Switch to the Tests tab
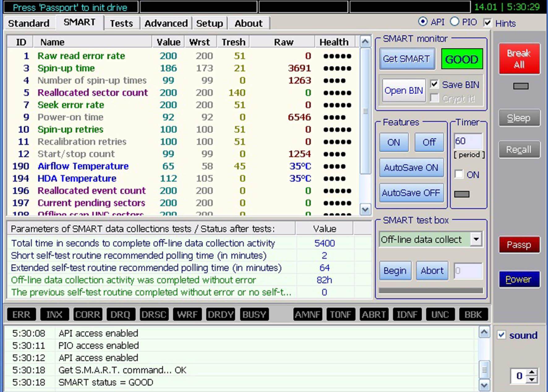This screenshot has width=548, height=392. click(121, 23)
